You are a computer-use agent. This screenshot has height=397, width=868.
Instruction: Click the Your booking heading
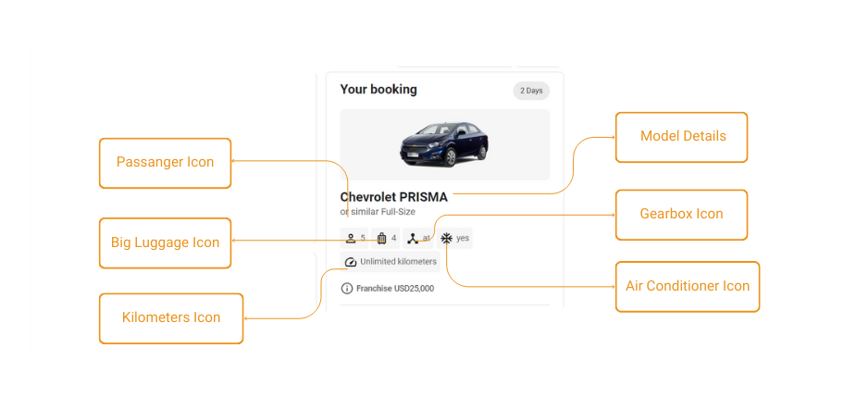click(378, 90)
